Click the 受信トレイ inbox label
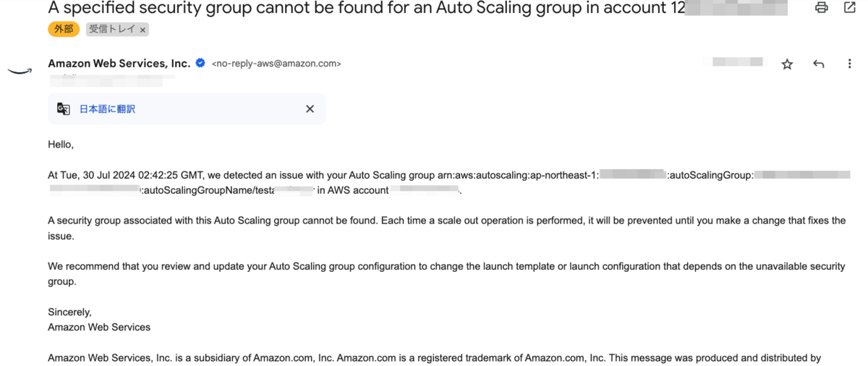The width and height of the screenshot is (868, 366). (x=112, y=30)
